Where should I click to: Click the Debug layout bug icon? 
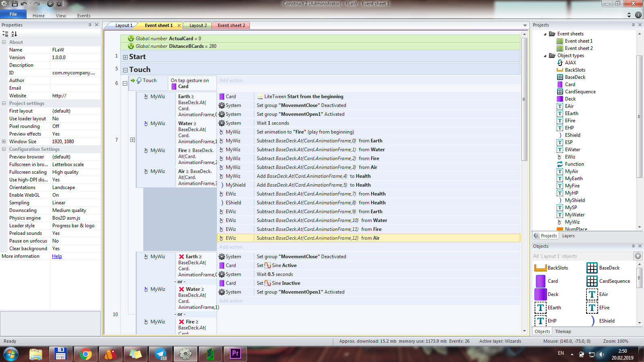pos(59,4)
